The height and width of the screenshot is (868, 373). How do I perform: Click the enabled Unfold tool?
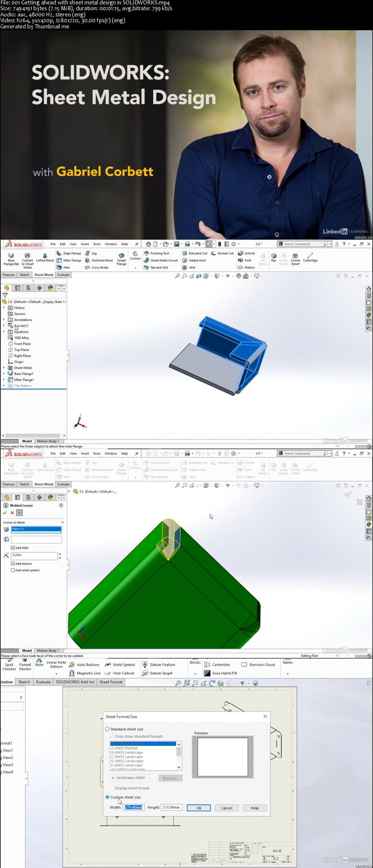point(247,253)
